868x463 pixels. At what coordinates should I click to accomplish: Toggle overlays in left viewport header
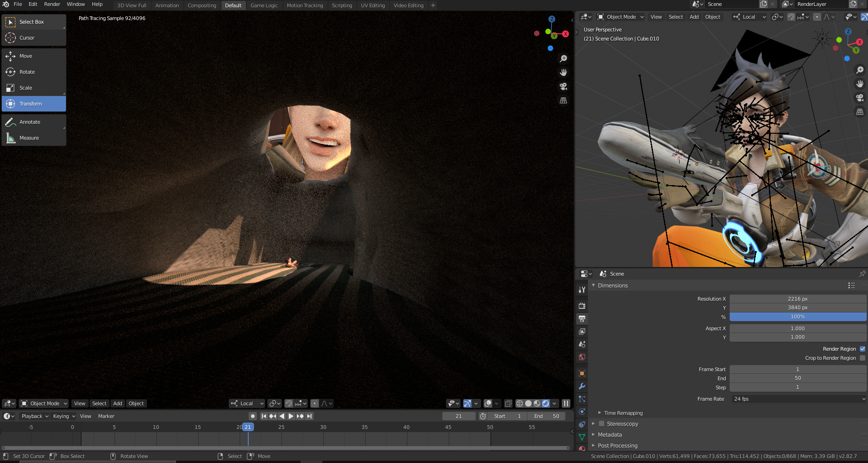(488, 403)
